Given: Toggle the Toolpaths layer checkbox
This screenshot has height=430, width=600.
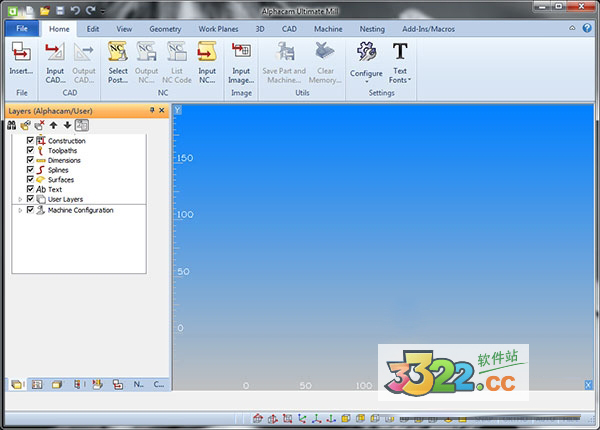Looking at the screenshot, I should [30, 151].
